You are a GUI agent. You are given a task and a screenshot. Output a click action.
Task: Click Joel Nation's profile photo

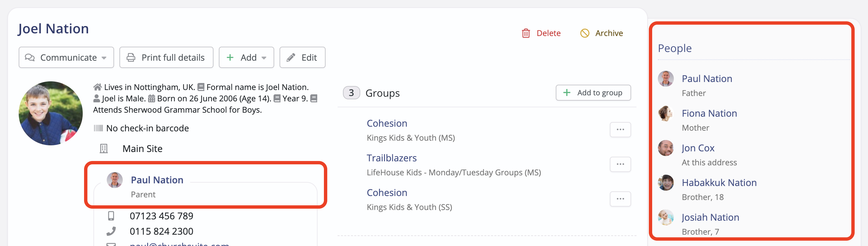tap(51, 113)
